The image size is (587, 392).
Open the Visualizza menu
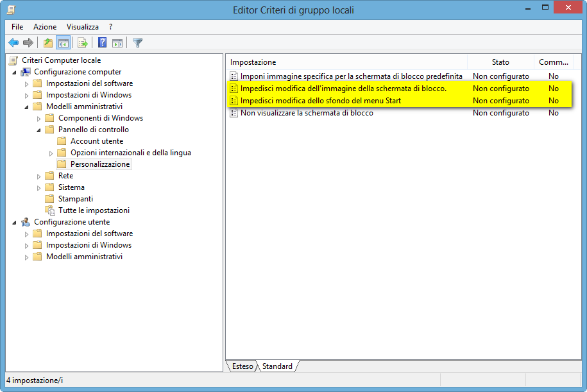click(x=83, y=27)
